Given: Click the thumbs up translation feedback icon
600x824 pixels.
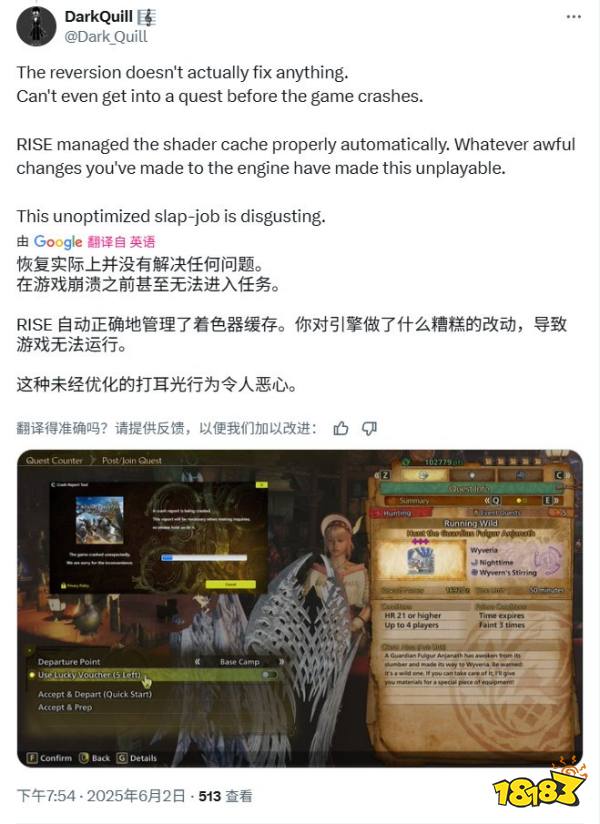Looking at the screenshot, I should [341, 429].
